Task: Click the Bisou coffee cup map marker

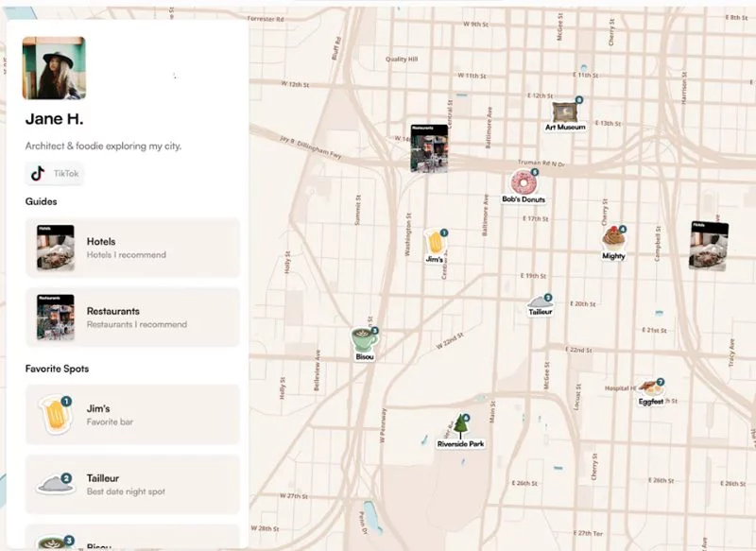Action: tap(365, 339)
